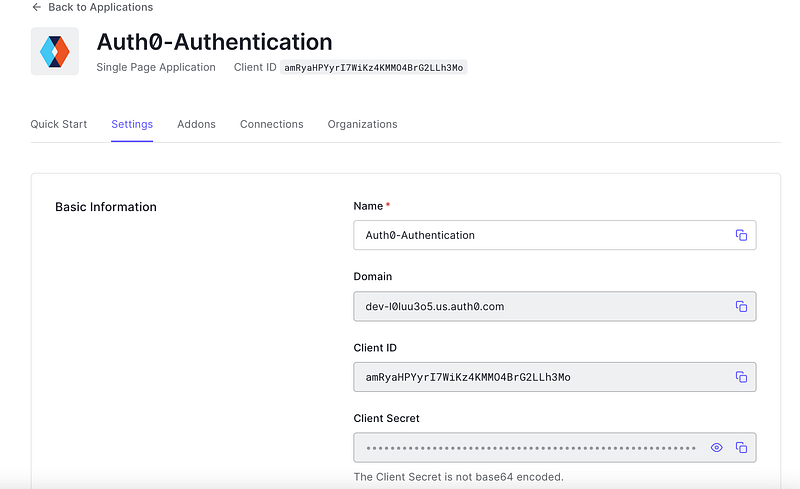The image size is (800, 489).
Task: Click the Basic Information section heading
Action: [x=106, y=207]
